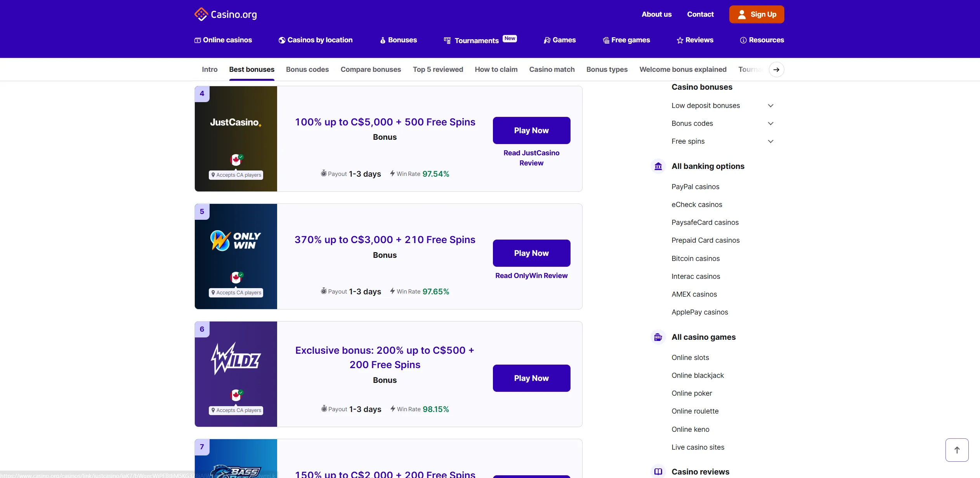
Task: Read the JustCasino Review
Action: 531,158
